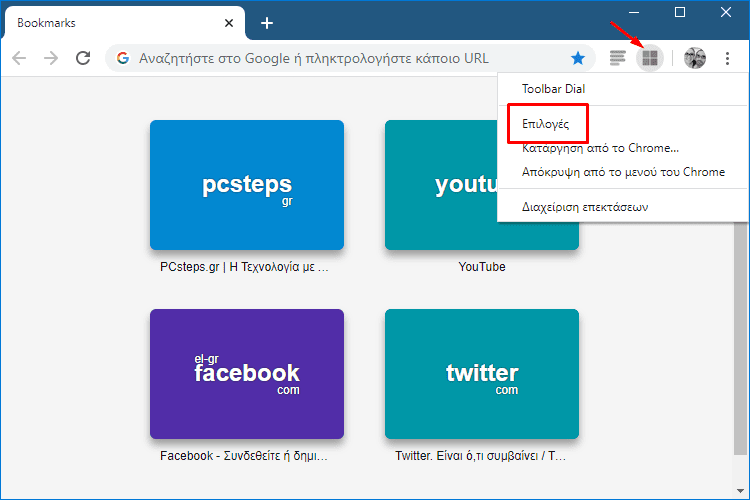Close the Bookmarks tab
Screen dimensions: 750x500
(229, 22)
